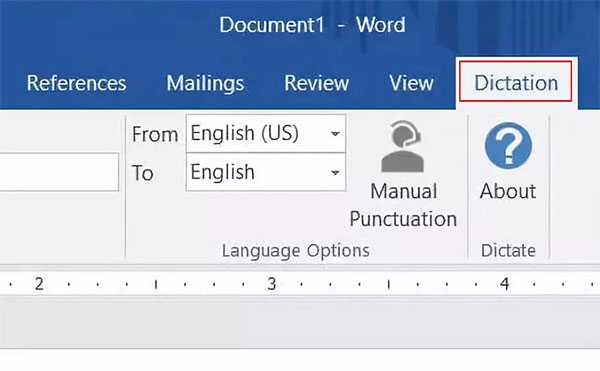
Task: Select the View ribbon tab
Action: 411,83
